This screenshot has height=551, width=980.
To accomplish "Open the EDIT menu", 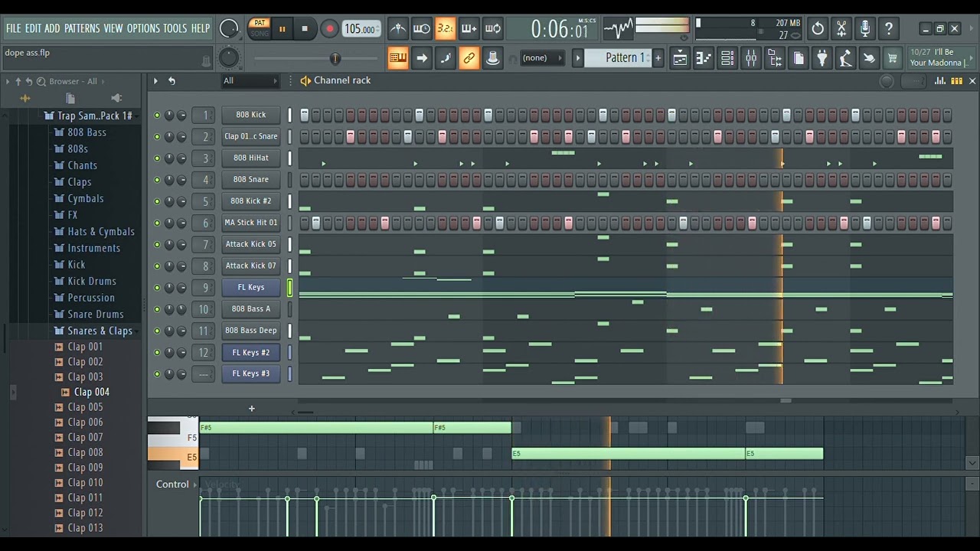I will (x=33, y=28).
